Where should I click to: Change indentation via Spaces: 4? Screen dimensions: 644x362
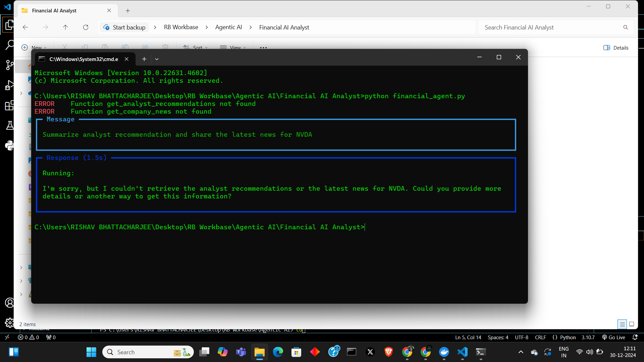tap(498, 338)
